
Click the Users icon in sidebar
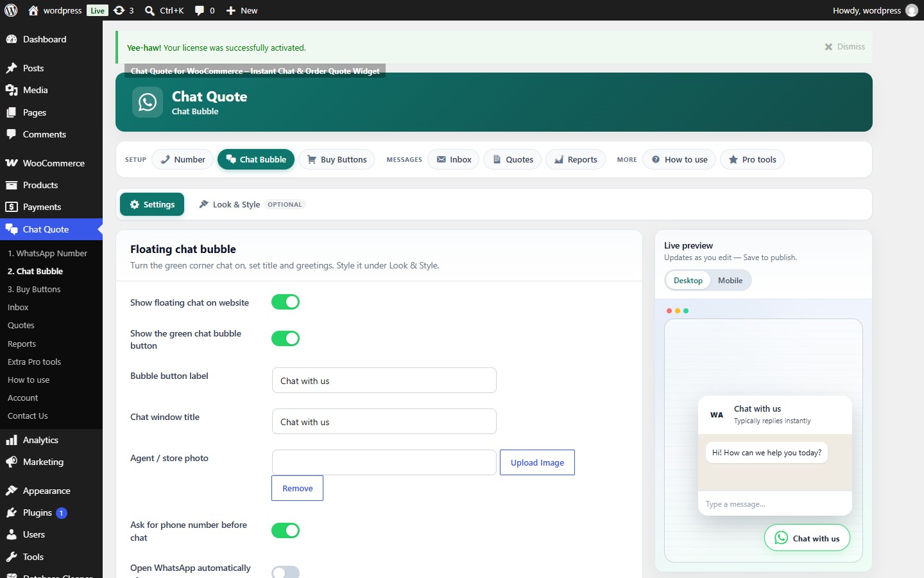[x=12, y=534]
